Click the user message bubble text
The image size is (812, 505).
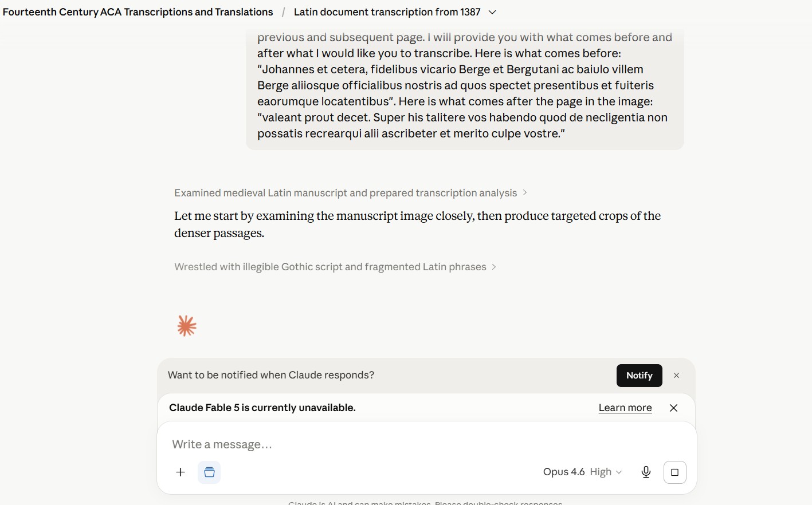pyautogui.click(x=465, y=85)
